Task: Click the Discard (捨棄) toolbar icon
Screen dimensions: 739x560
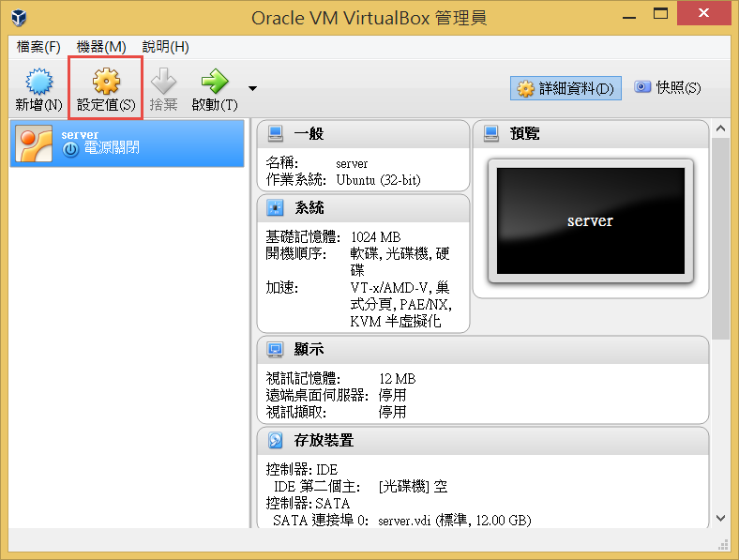Action: [163, 89]
